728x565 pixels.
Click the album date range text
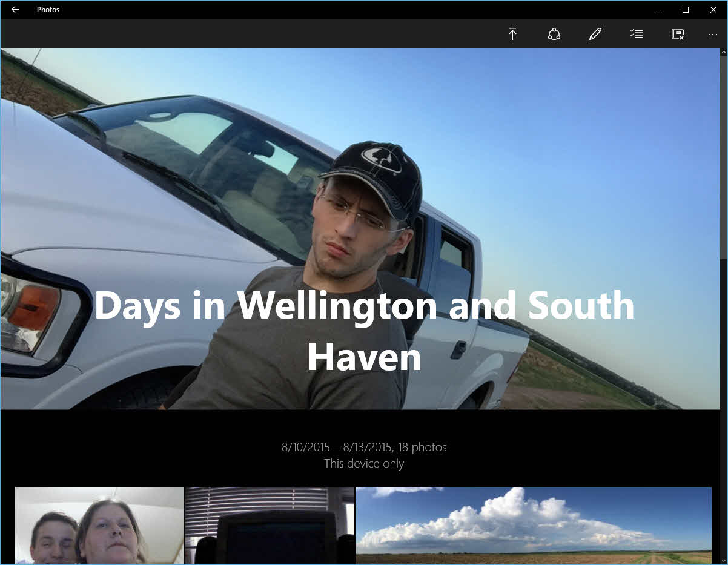pos(364,448)
